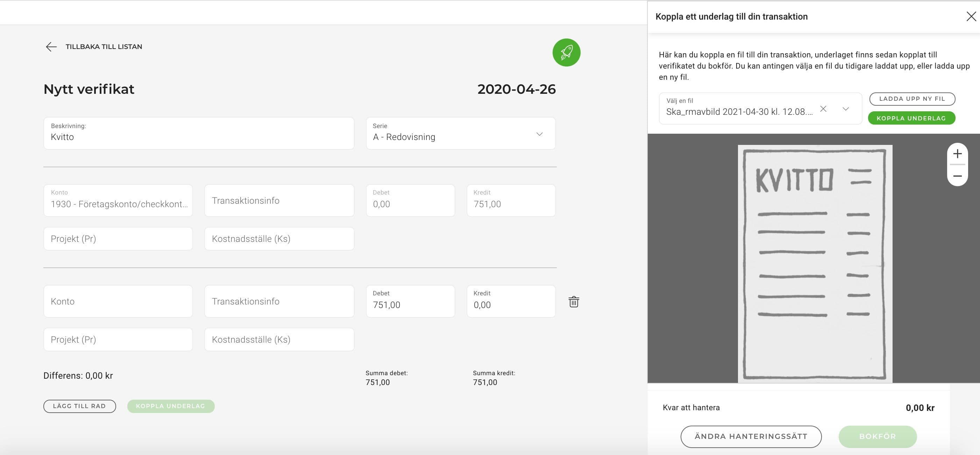Click the Differens: 0,00 kr text
980x455 pixels.
pos(78,376)
